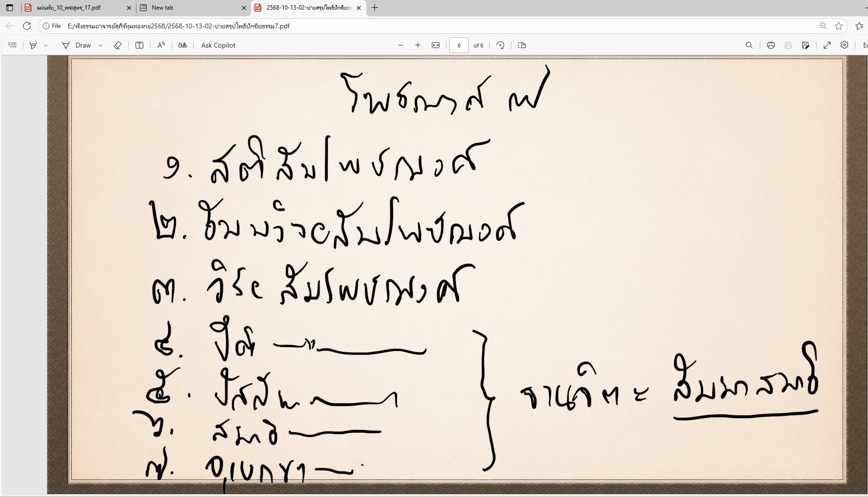Open the tab actions menu icon
868x497 pixels.
10,8
